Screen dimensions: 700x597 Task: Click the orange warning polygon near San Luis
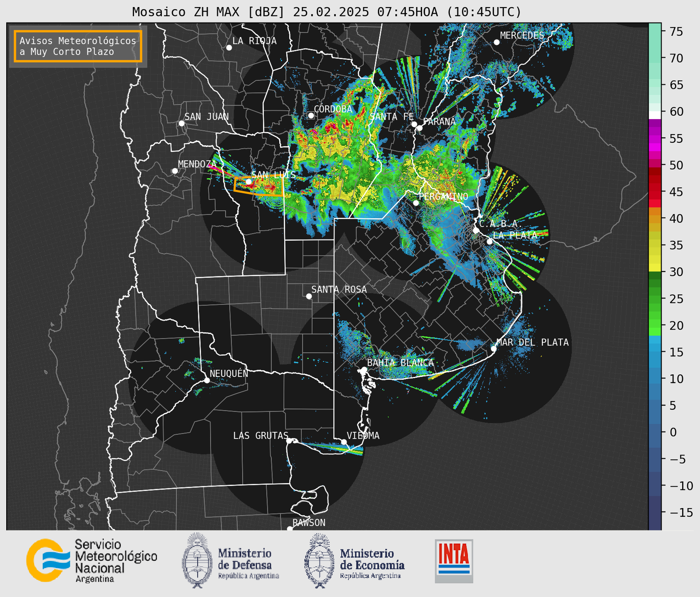tap(259, 186)
